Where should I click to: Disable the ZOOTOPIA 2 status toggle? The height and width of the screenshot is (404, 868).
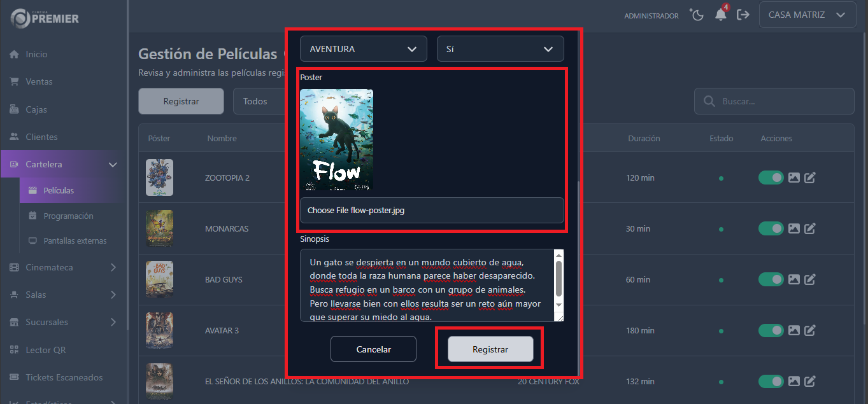(x=771, y=178)
